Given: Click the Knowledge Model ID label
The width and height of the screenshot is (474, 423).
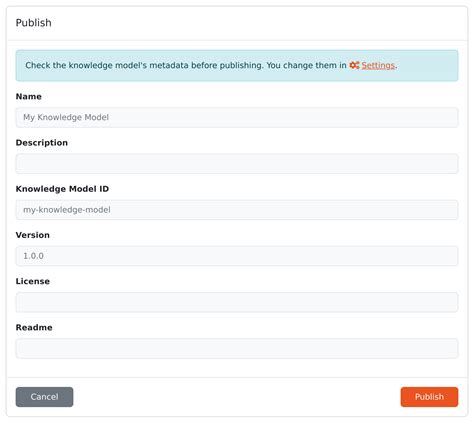Looking at the screenshot, I should tap(62, 189).
